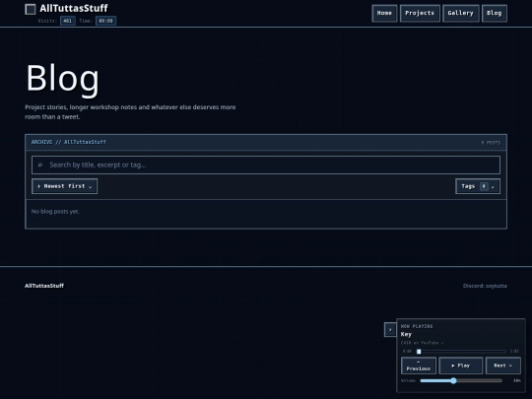Go to the Home page
The height and width of the screenshot is (399, 532).
click(x=384, y=13)
